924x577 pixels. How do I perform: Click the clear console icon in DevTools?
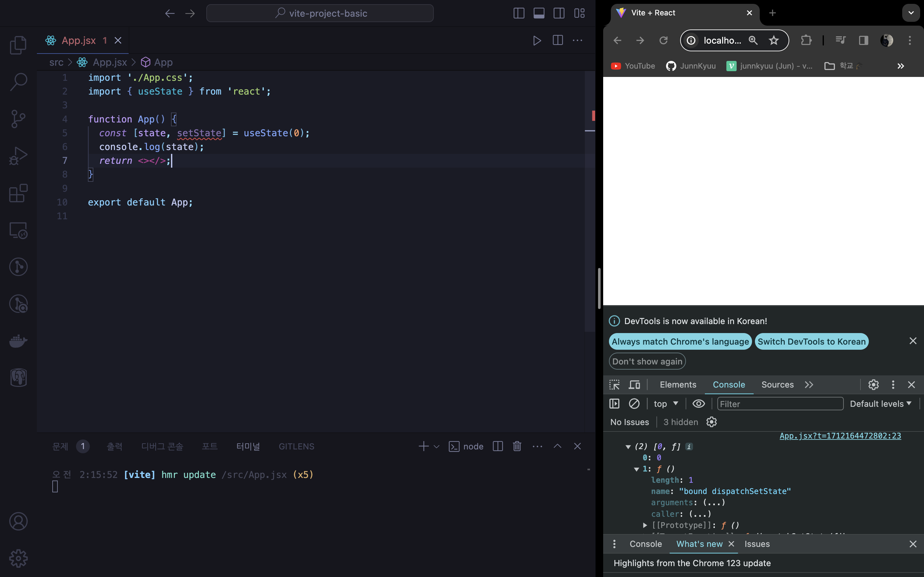click(634, 404)
